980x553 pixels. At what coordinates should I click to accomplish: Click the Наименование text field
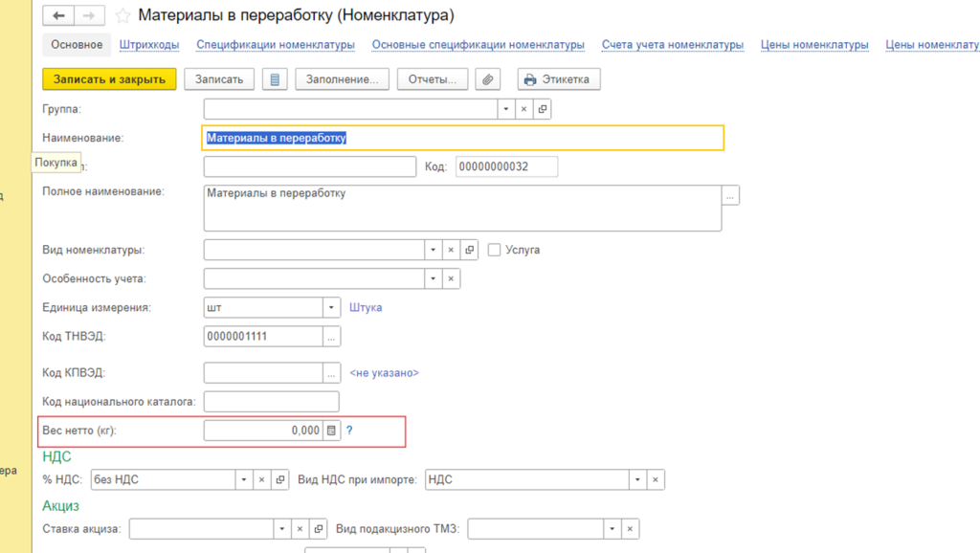[x=463, y=138]
